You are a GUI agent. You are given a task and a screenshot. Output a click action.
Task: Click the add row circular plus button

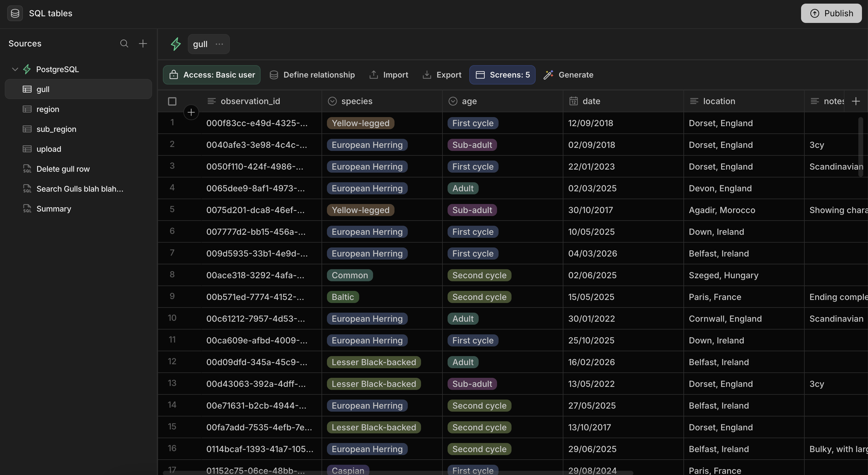click(191, 112)
